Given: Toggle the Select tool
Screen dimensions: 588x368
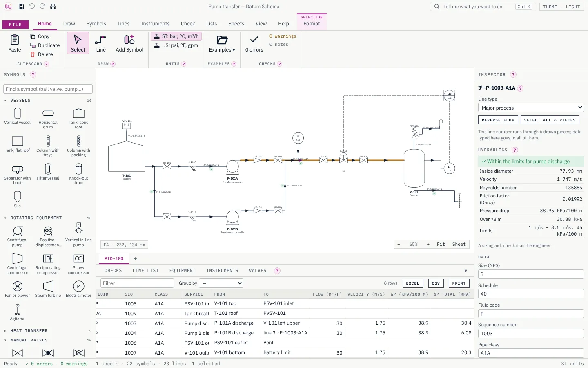Looking at the screenshot, I should tap(78, 43).
